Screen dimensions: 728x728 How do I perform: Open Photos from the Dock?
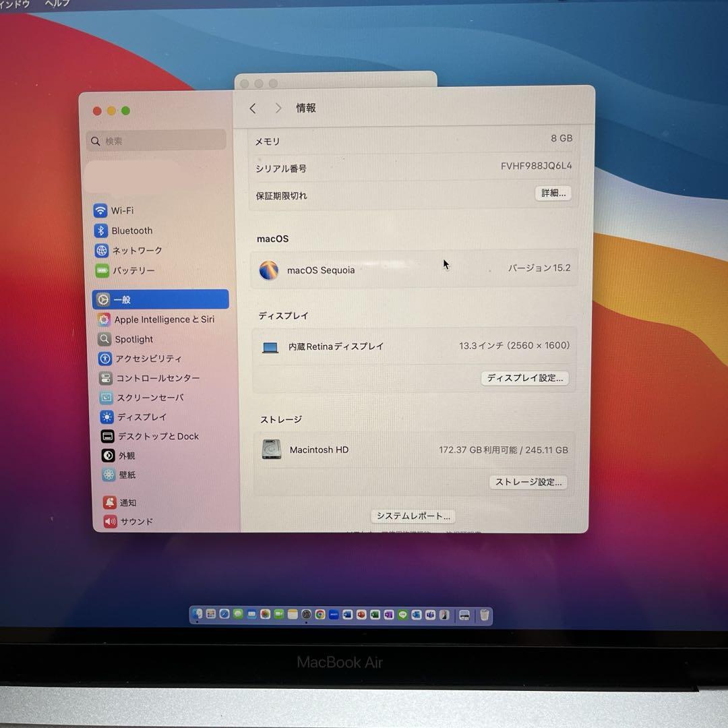pyautogui.click(x=265, y=614)
